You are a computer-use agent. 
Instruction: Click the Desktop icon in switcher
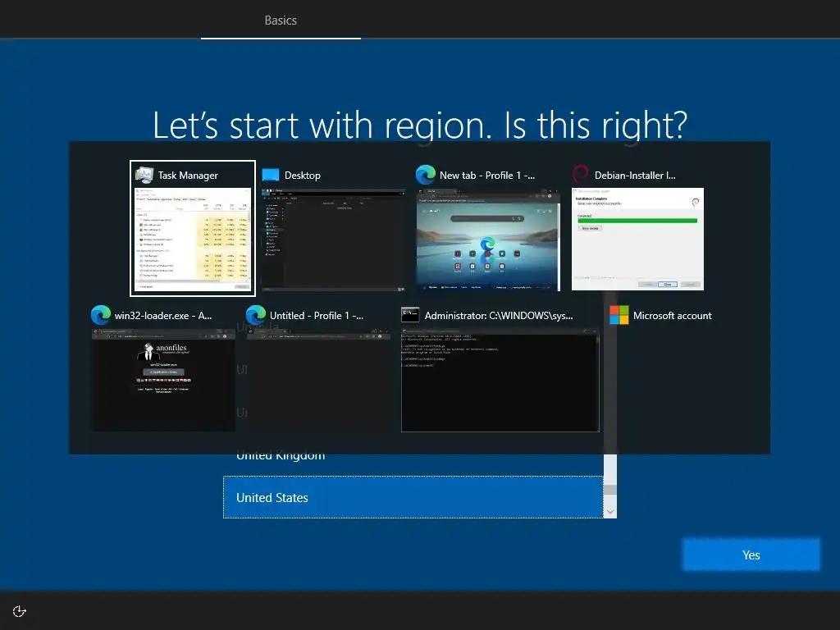click(271, 176)
